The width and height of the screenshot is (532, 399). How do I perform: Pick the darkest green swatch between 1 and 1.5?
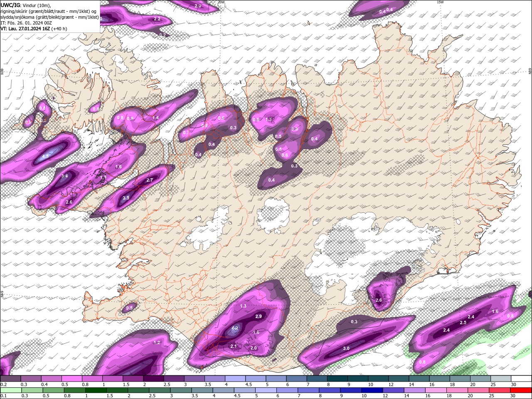point(96,390)
